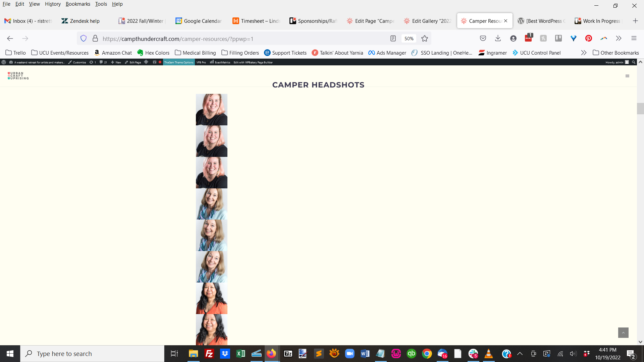Viewport: 644px width, 362px height.
Task: Switch to the Google Calendar tab
Action: [198, 20]
